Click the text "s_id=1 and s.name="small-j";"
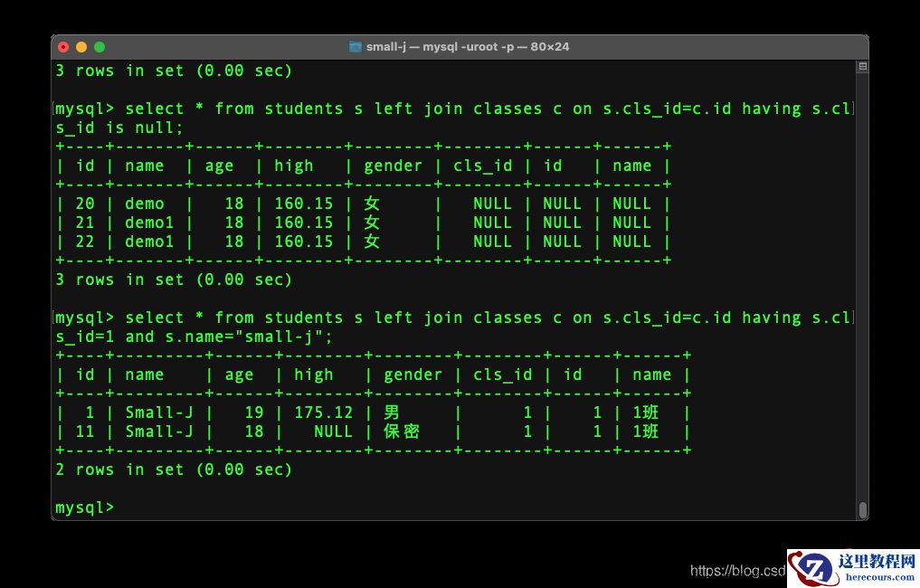Viewport: 920px width, 588px height. 194,337
